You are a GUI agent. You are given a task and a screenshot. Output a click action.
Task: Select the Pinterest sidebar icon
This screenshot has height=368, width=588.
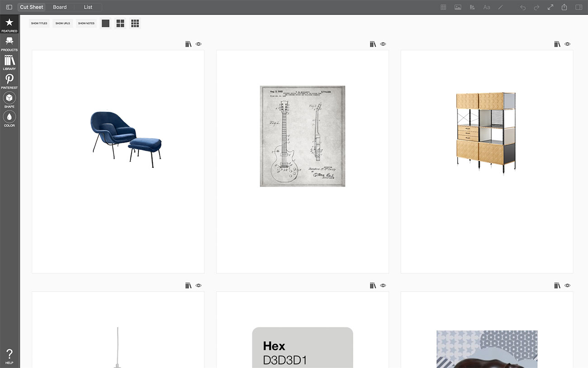[x=9, y=81]
